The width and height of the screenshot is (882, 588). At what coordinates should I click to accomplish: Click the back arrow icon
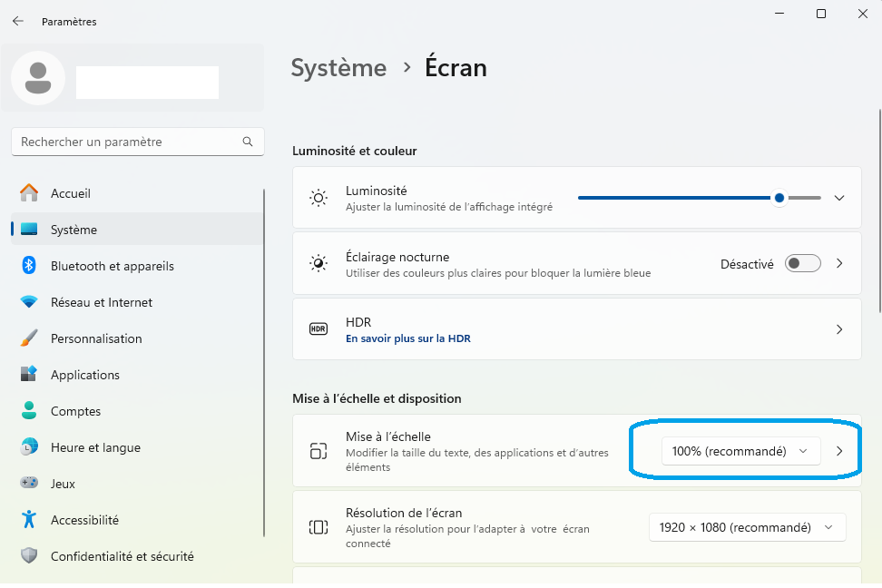click(18, 22)
